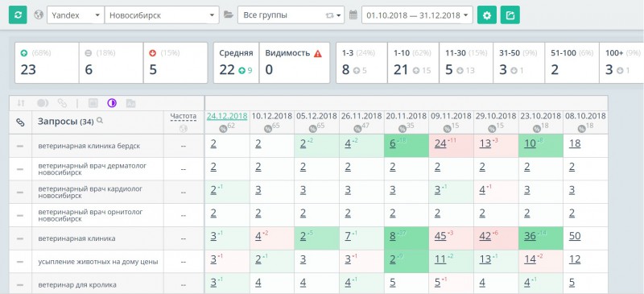The image size is (644, 294).
Task: Expand the Все группы dropdown
Action: [x=291, y=15]
